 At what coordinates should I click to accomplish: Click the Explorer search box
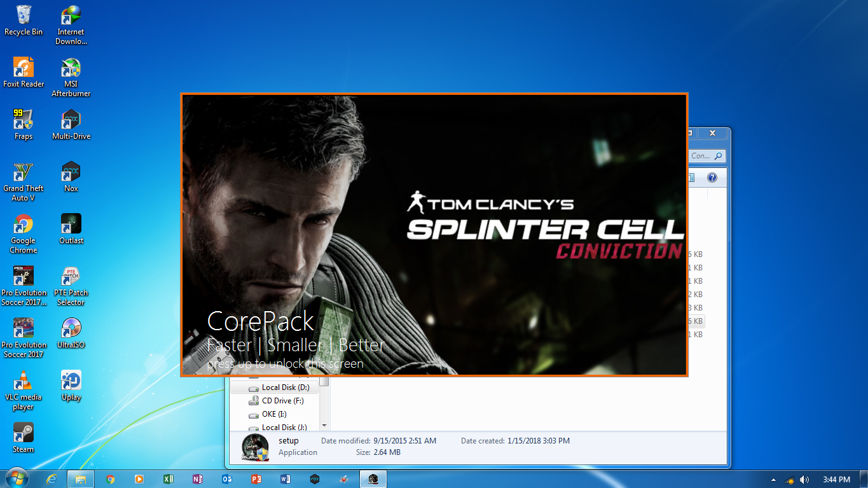tap(707, 156)
